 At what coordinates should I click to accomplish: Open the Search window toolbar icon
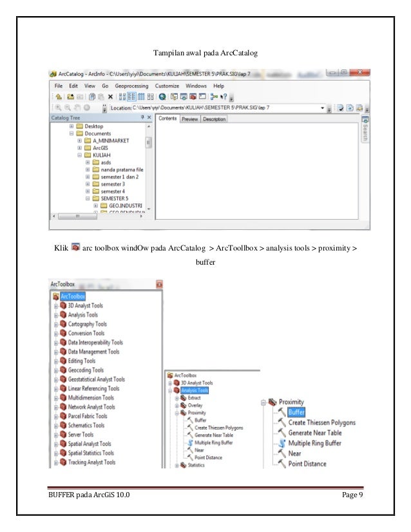click(x=184, y=97)
